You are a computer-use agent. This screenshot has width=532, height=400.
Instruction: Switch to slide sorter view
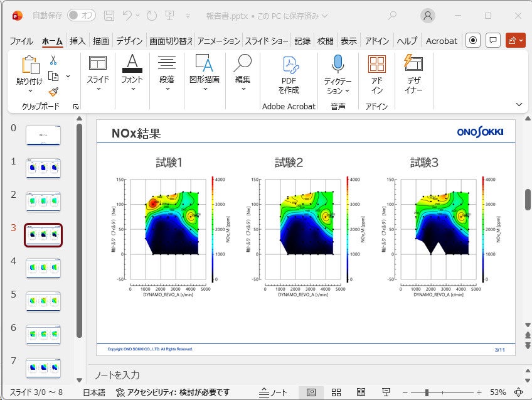tap(336, 391)
